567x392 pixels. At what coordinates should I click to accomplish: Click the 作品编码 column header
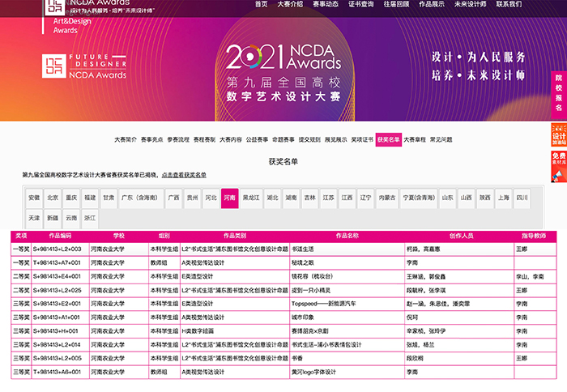pos(60,236)
